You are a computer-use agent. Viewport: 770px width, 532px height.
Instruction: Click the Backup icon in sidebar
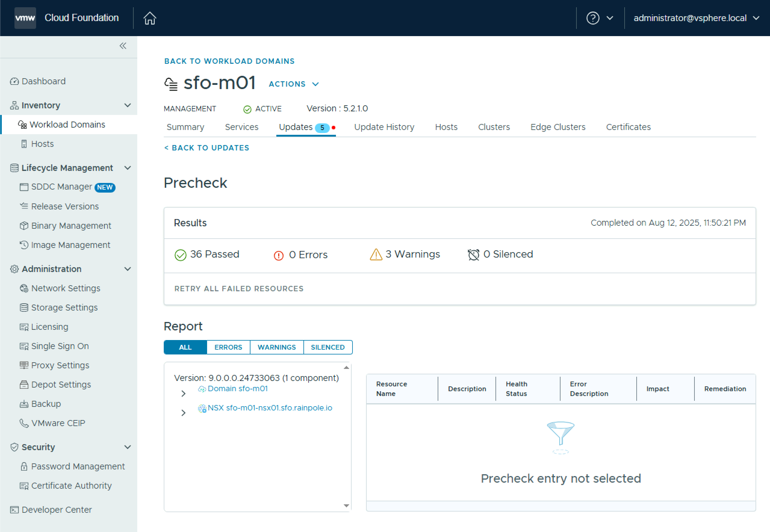tap(24, 404)
